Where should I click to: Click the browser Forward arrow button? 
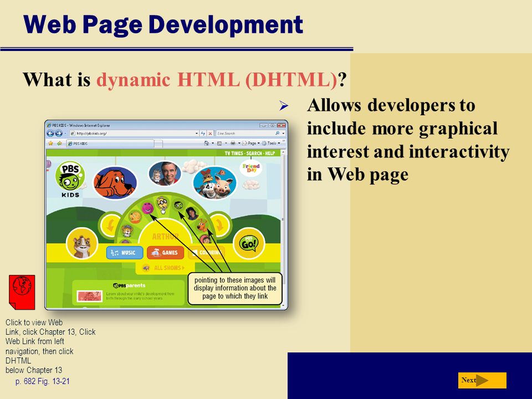[59, 134]
